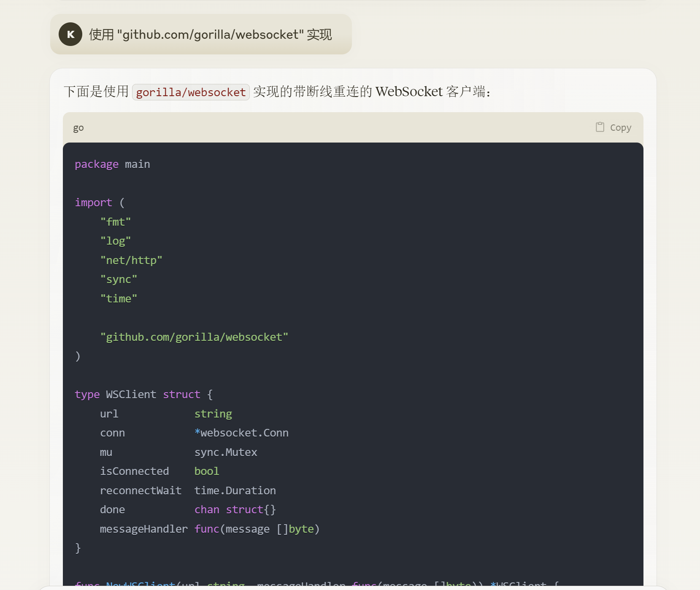
Task: Click the K user avatar
Action: coord(70,34)
